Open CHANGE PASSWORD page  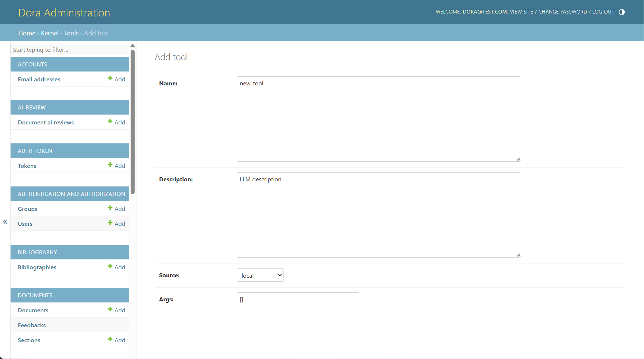pyautogui.click(x=562, y=12)
